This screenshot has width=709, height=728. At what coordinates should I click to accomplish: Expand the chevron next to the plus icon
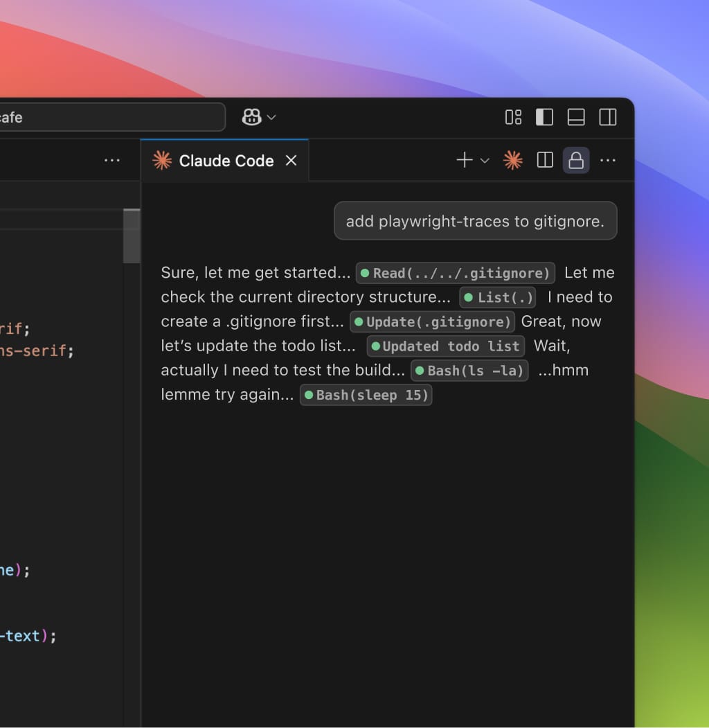pyautogui.click(x=485, y=161)
